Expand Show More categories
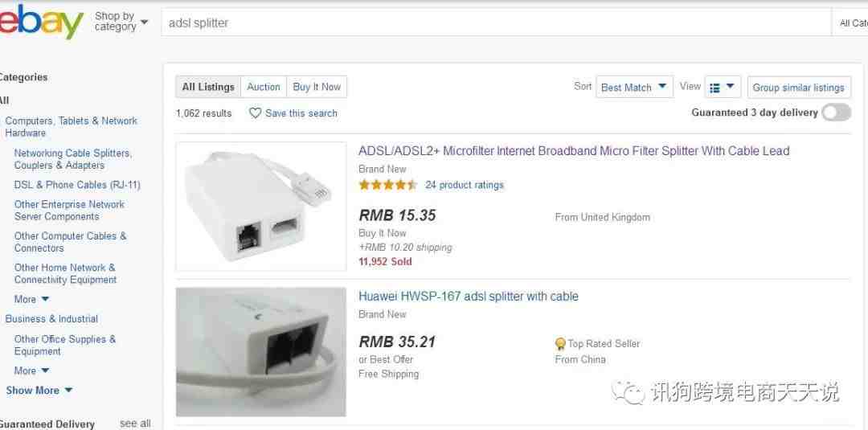The image size is (868, 430). [x=39, y=390]
